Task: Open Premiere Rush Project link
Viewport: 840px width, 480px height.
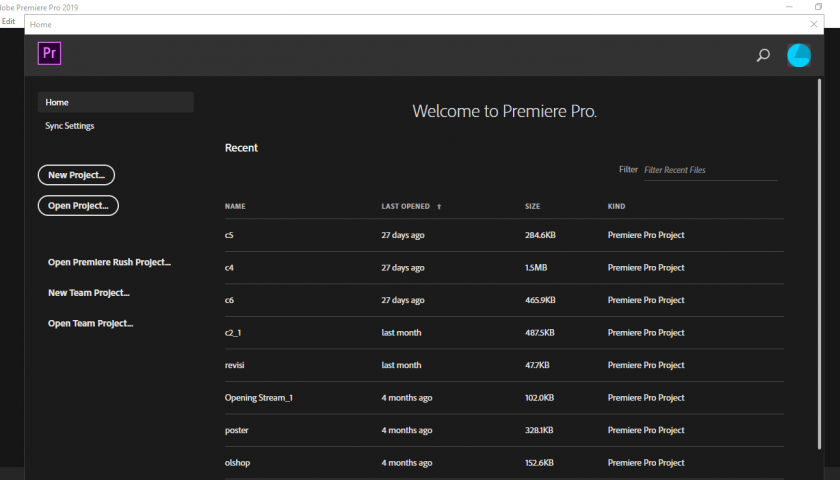Action: [109, 262]
